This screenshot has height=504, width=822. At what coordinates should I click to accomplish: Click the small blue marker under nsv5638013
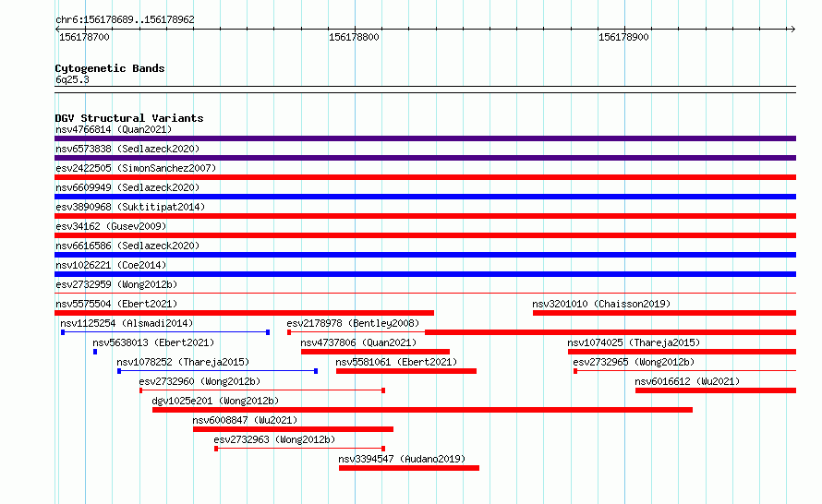pyautogui.click(x=95, y=352)
